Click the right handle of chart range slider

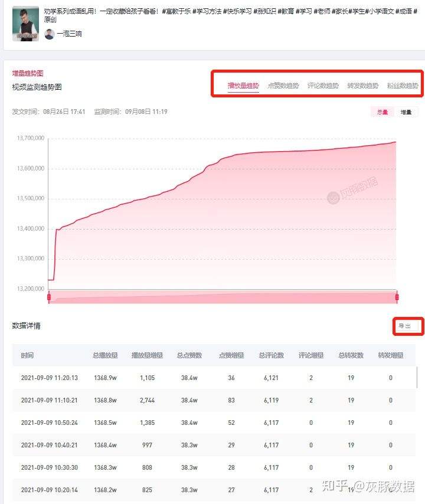tap(397, 297)
